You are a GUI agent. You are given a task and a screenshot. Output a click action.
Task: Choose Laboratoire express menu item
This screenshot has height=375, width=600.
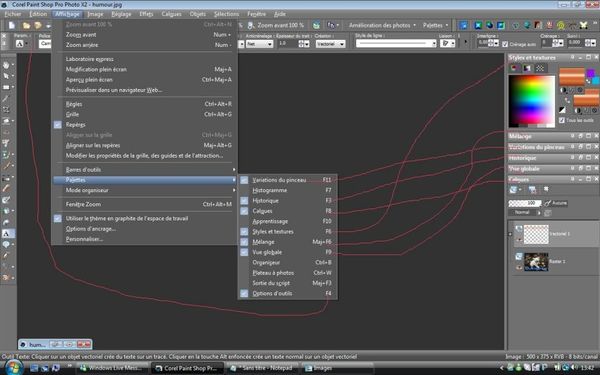point(145,59)
